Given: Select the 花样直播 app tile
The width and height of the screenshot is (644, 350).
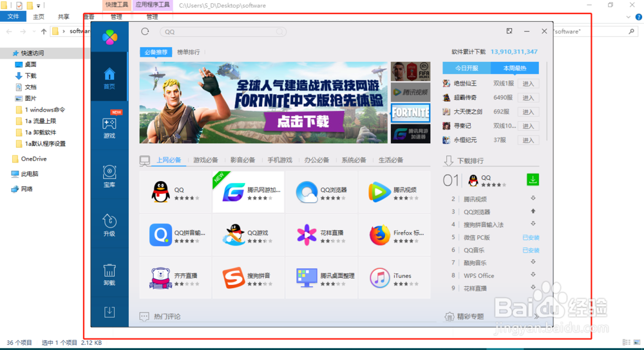Looking at the screenshot, I should coord(321,235).
